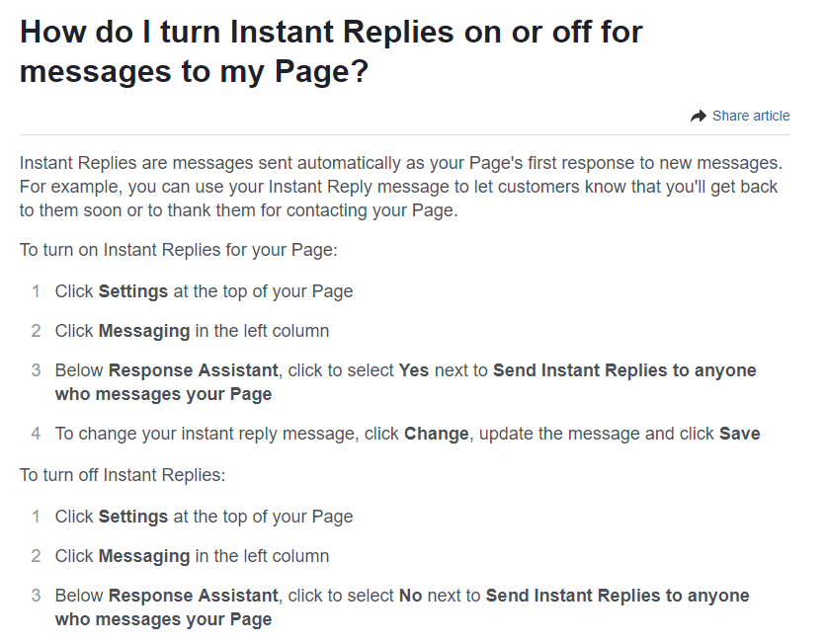Click bold Response Assistant in turn-off step
This screenshot has width=826, height=644.
click(194, 596)
